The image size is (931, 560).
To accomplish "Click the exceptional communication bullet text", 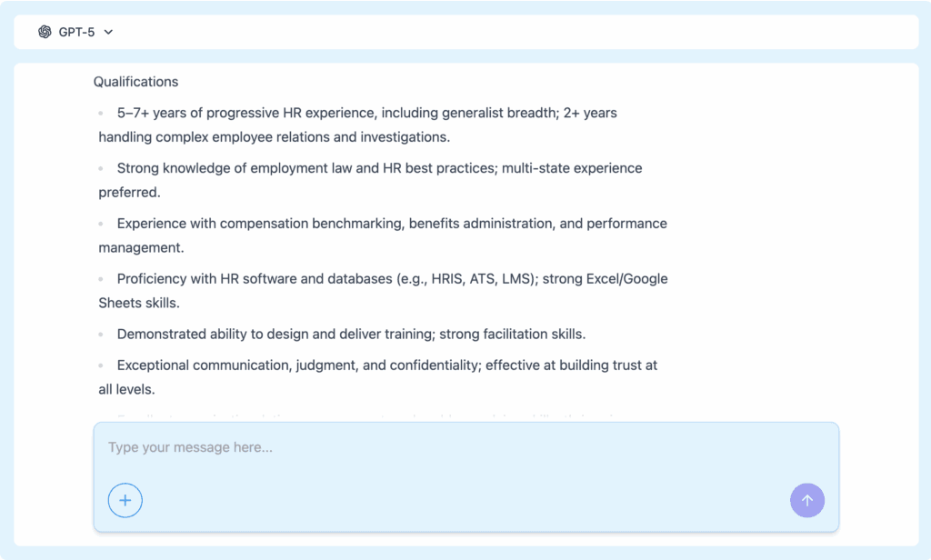I will pos(386,365).
